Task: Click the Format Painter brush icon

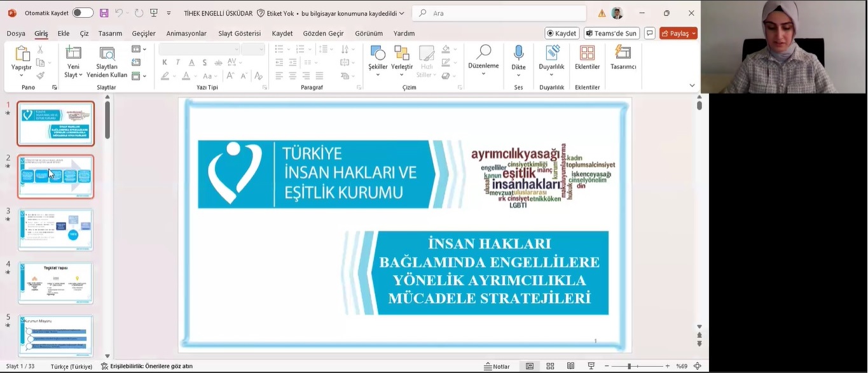Action: tap(41, 75)
